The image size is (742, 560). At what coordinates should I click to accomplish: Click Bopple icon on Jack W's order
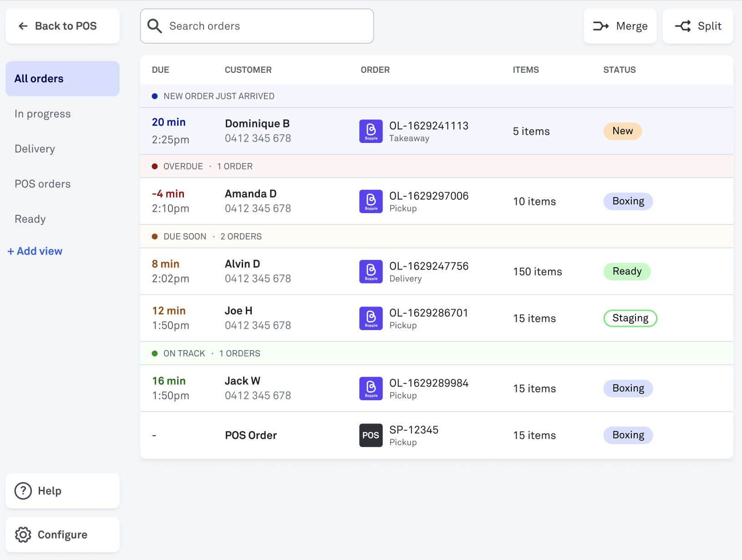tap(371, 388)
